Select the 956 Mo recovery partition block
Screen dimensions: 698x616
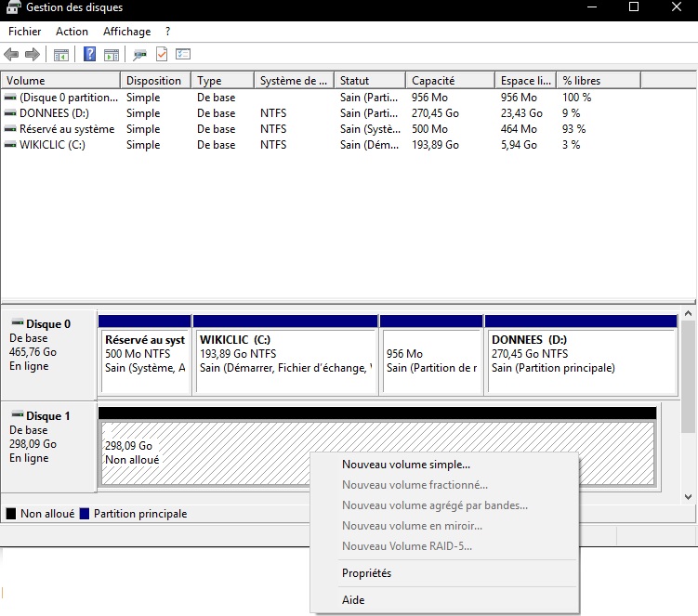coord(431,355)
